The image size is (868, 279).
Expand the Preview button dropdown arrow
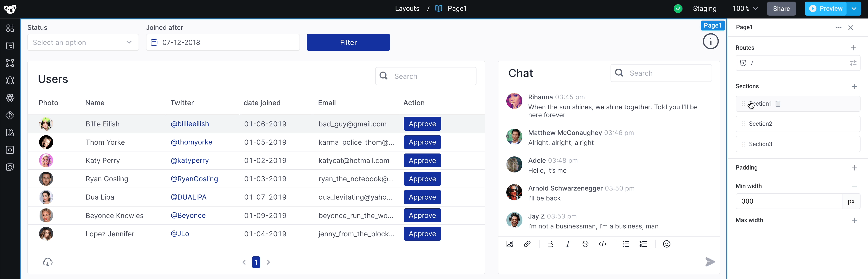point(854,8)
